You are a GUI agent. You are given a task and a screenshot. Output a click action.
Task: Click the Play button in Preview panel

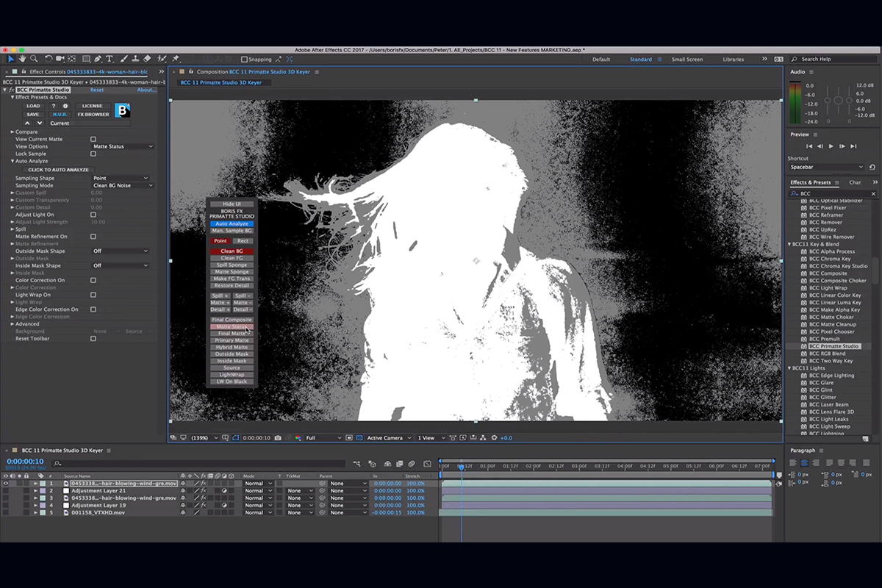click(x=831, y=146)
